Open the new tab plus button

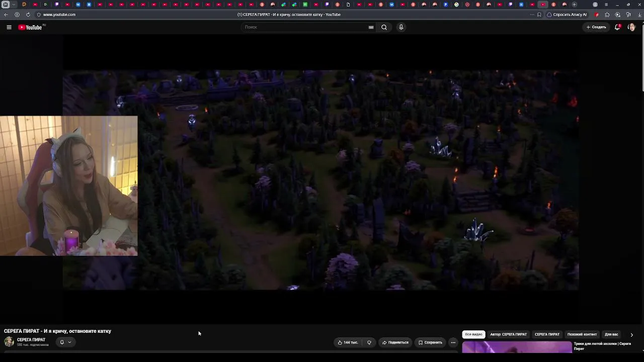click(x=574, y=5)
